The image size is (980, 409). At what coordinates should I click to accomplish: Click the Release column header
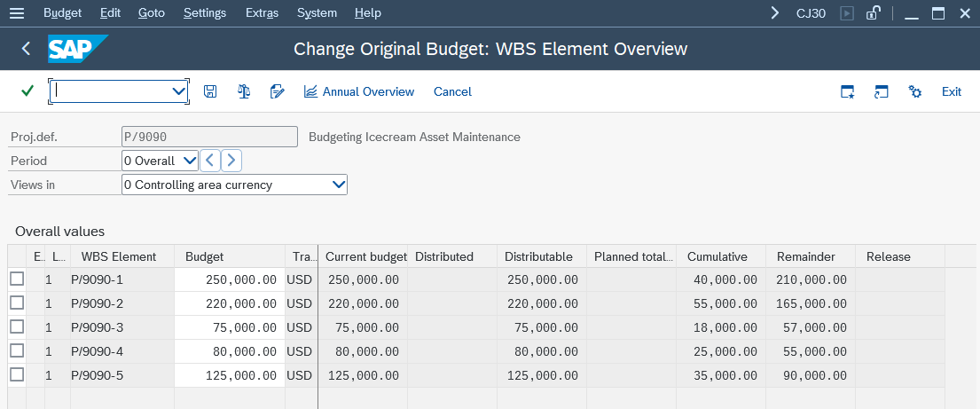tap(899, 256)
